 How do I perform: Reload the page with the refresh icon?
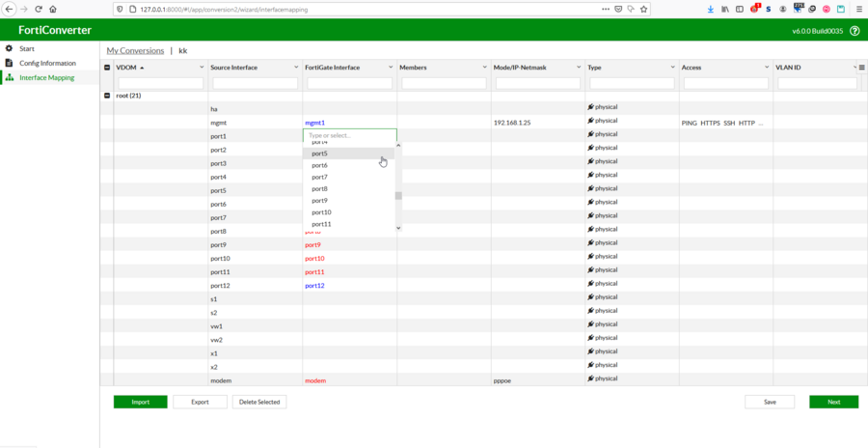39,9
